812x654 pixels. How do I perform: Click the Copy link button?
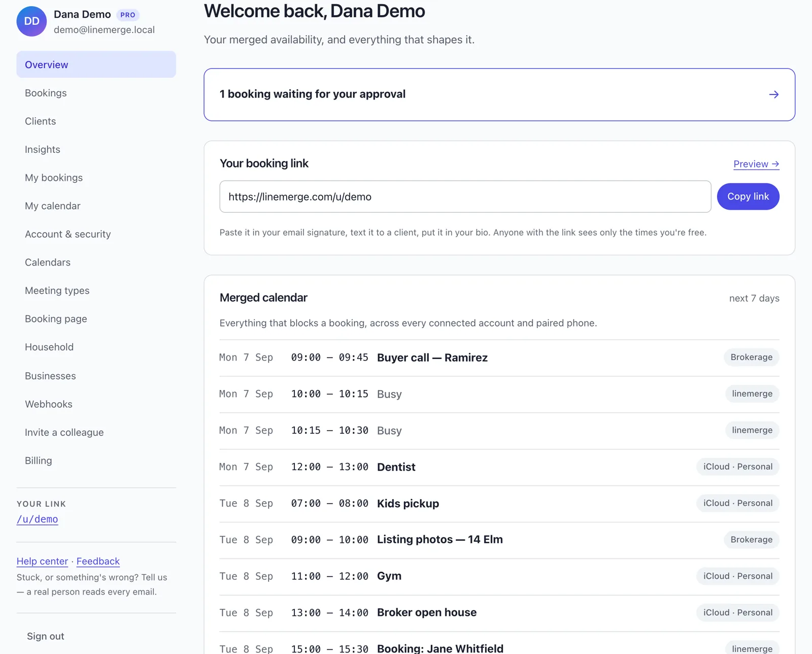coord(748,197)
